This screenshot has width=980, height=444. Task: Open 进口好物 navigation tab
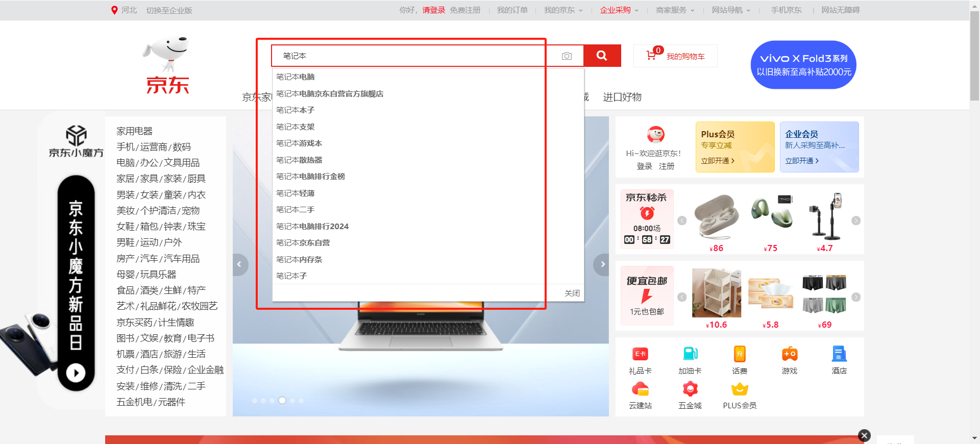pyautogui.click(x=622, y=97)
